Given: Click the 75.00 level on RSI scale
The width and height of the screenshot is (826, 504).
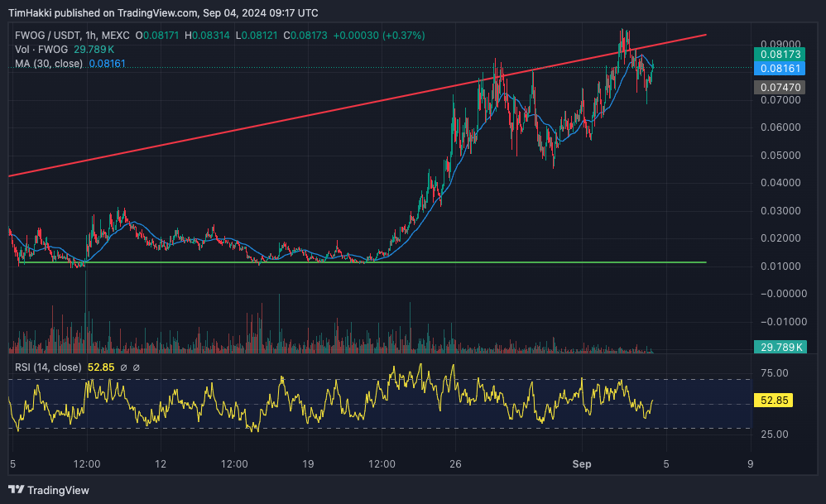Looking at the screenshot, I should pyautogui.click(x=776, y=373).
